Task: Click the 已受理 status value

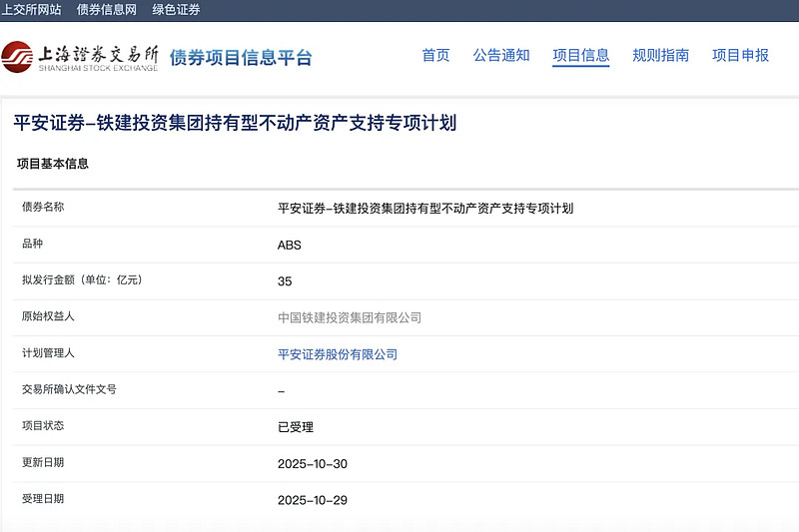Action: (296, 427)
